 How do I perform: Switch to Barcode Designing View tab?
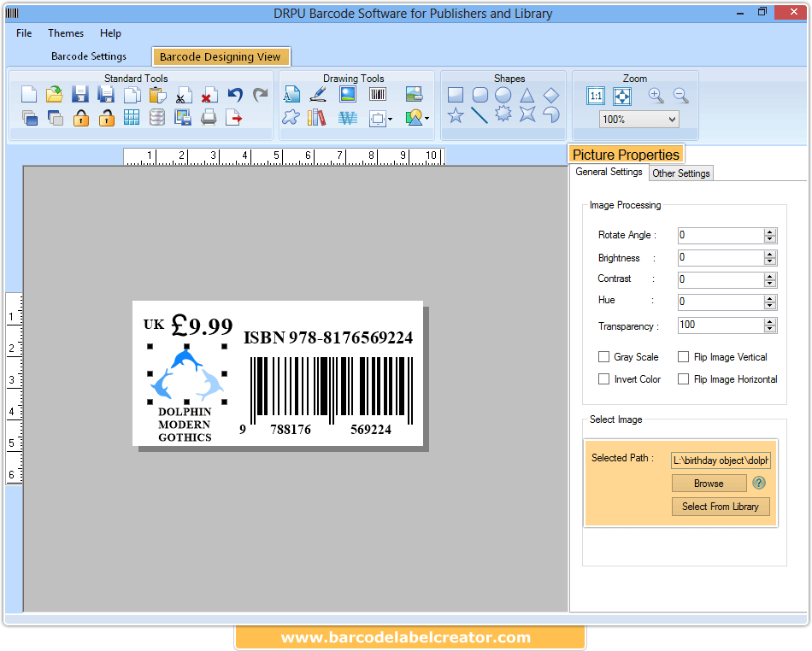221,57
